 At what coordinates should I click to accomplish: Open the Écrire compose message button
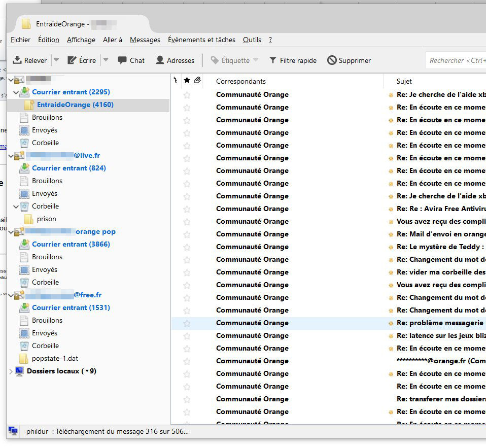coord(82,60)
